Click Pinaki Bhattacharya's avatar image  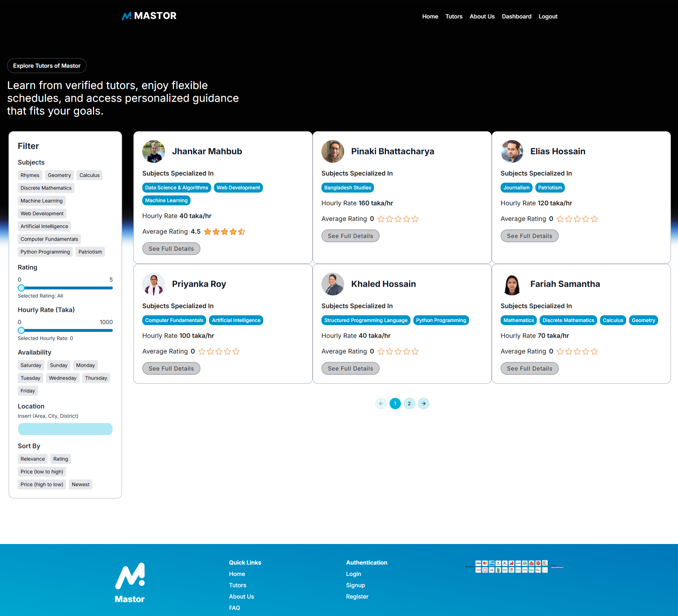(332, 151)
